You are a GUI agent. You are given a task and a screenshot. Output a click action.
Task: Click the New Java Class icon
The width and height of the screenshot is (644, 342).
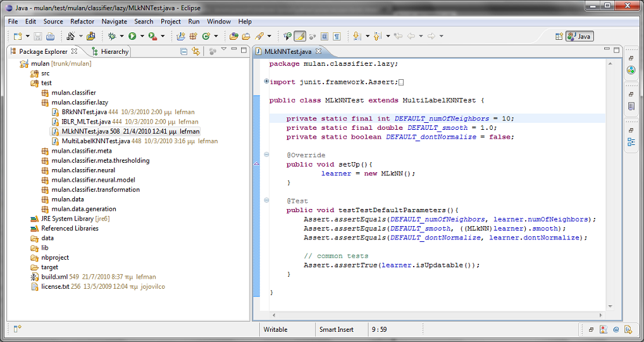[206, 37]
